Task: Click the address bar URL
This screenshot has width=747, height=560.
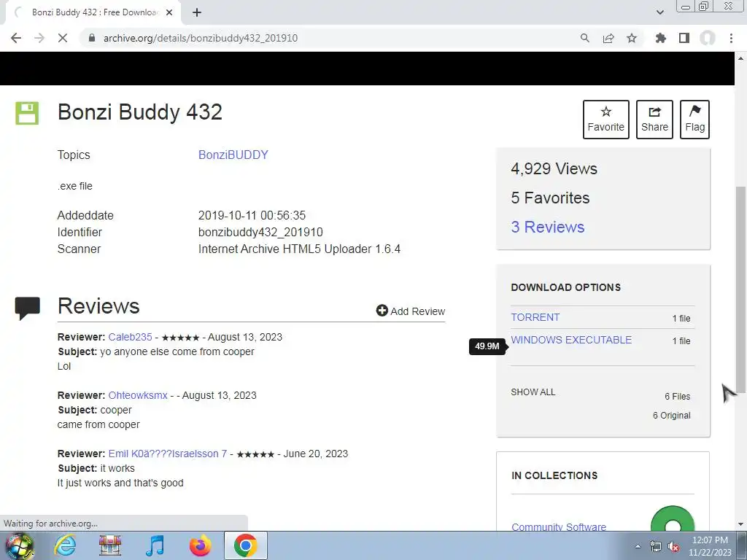Action: pos(200,38)
